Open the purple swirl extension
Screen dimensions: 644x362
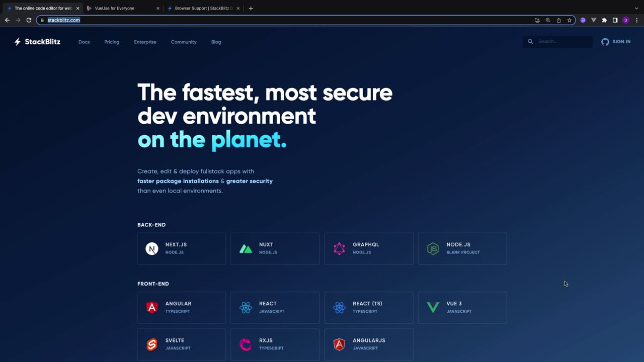pyautogui.click(x=583, y=20)
